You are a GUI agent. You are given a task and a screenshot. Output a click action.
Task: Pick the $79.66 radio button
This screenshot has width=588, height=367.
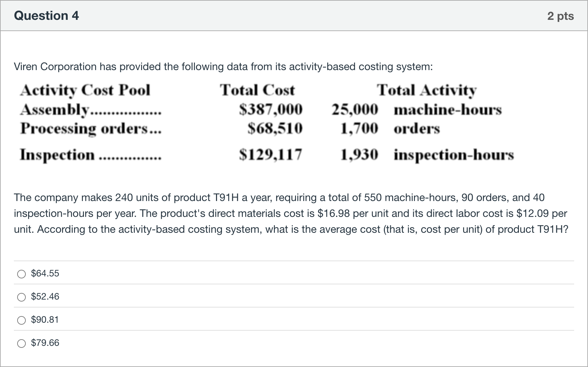21,343
